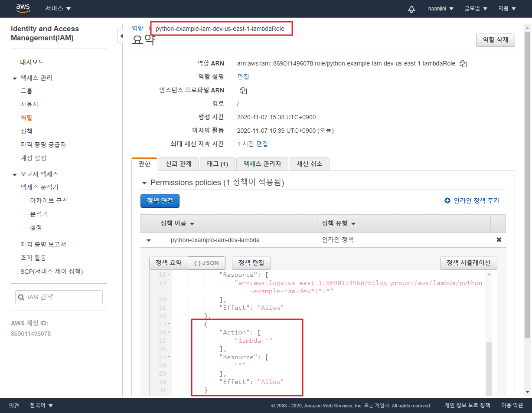The width and height of the screenshot is (532, 413).
Task: Collapse the Permissions policies section
Action: (x=144, y=183)
